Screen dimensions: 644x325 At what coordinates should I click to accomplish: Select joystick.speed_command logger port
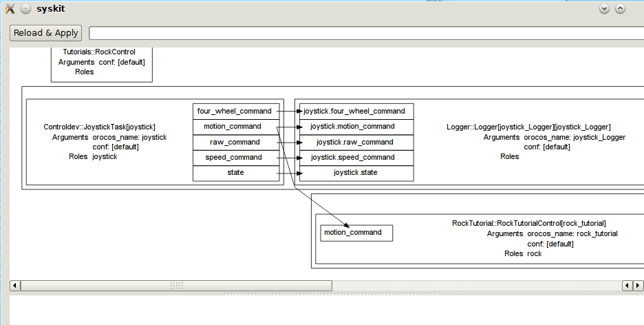(356, 158)
